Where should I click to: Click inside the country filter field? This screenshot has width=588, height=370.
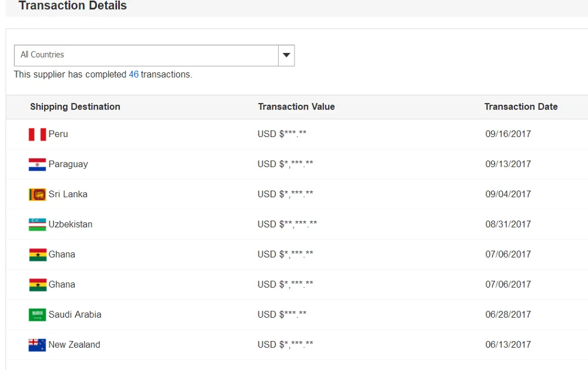click(x=147, y=55)
